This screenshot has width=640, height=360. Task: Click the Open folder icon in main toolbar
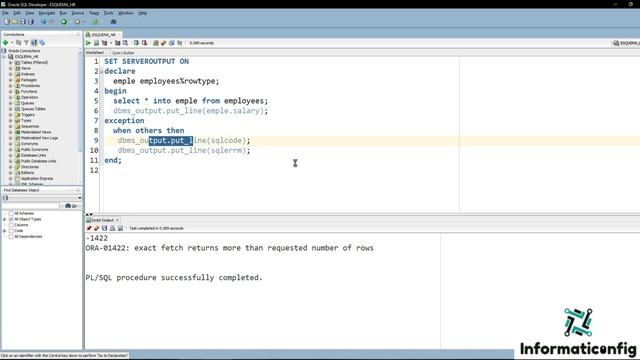(x=15, y=22)
